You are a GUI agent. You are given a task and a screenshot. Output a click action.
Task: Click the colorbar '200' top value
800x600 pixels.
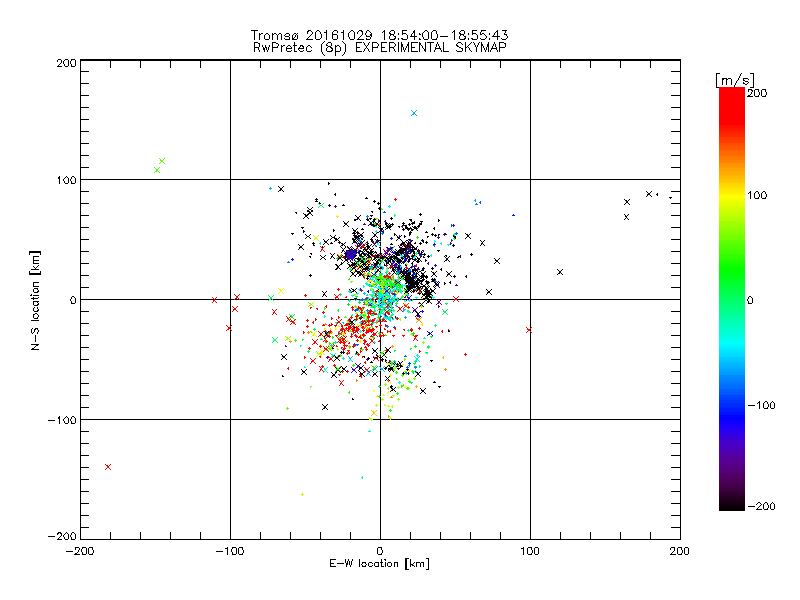point(757,93)
